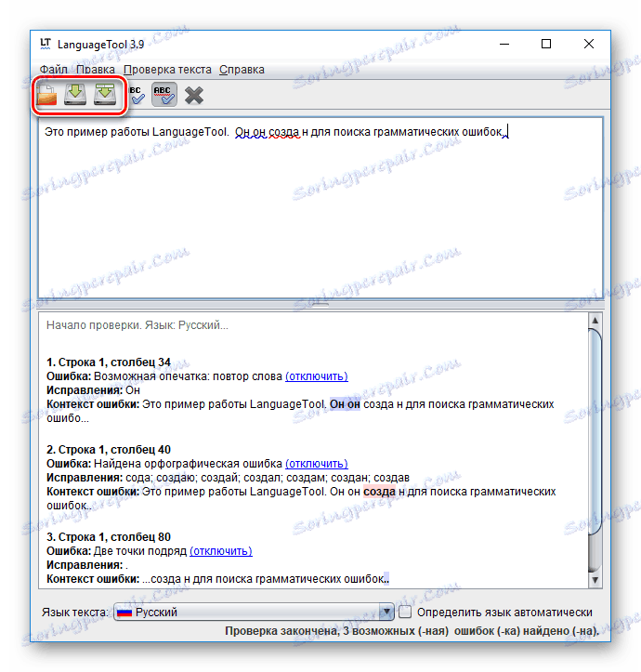Open a file using the folder icon
Screen dimensions: 641x672
coord(46,95)
